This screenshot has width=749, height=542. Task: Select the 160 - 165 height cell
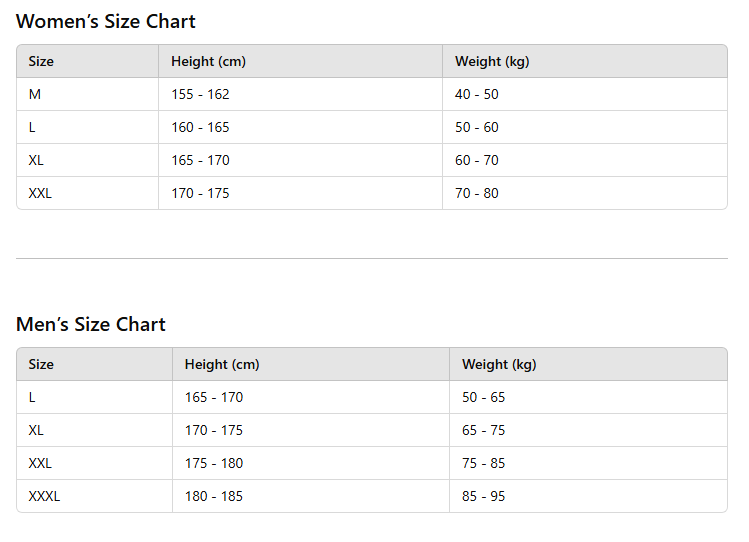[x=200, y=127]
